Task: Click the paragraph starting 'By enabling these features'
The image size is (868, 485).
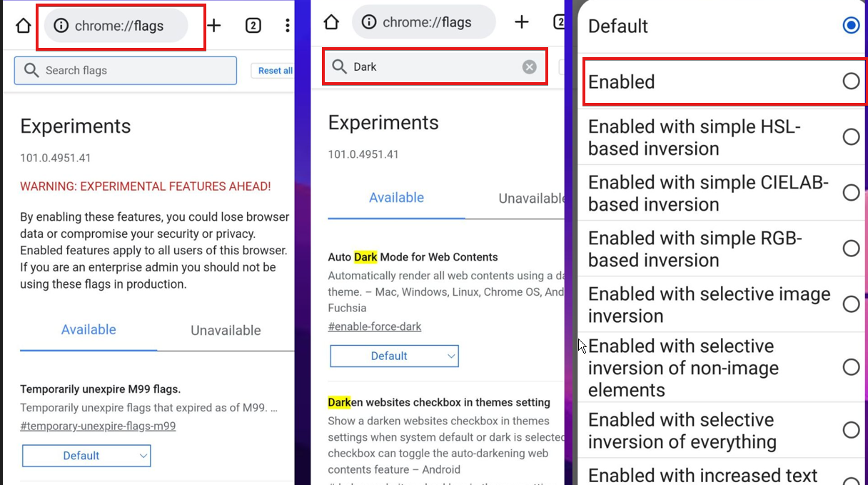Action: (155, 250)
